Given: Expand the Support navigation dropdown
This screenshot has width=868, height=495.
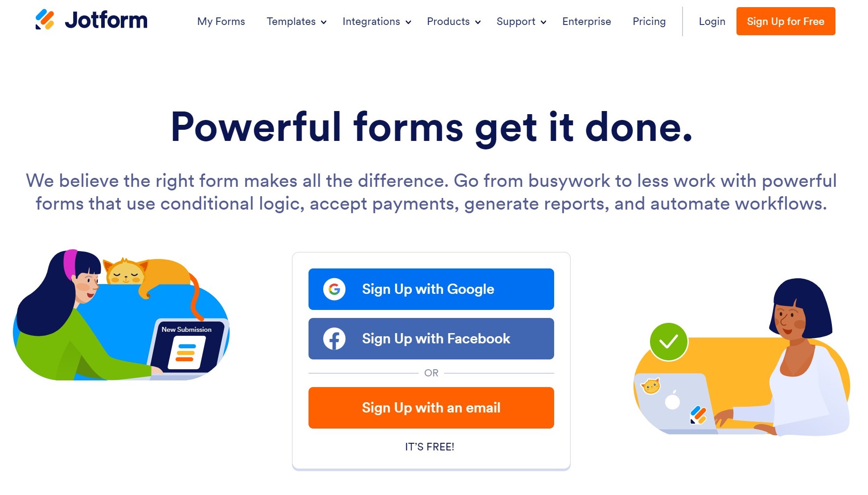Looking at the screenshot, I should (x=522, y=21).
